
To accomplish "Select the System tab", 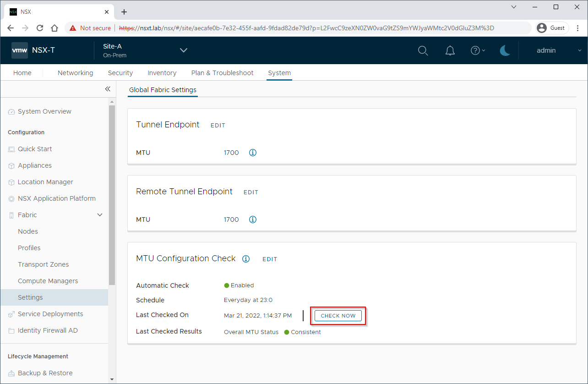I will 279,73.
